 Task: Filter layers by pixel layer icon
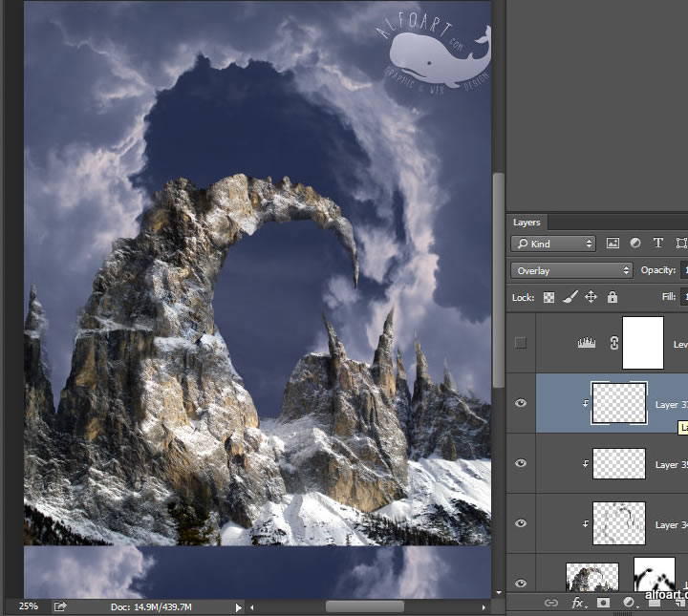(x=613, y=244)
